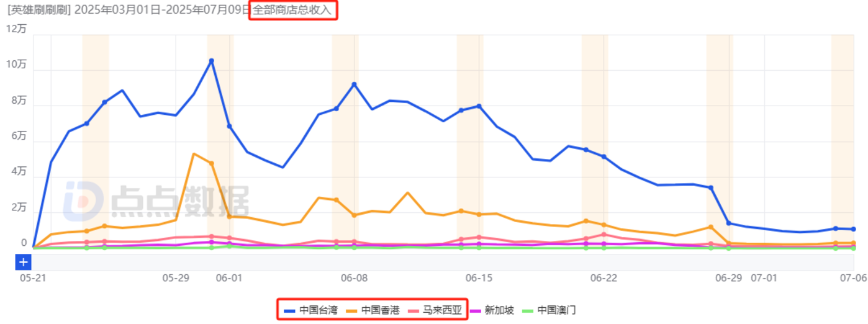Click the highest blue peak data point

coord(211,61)
